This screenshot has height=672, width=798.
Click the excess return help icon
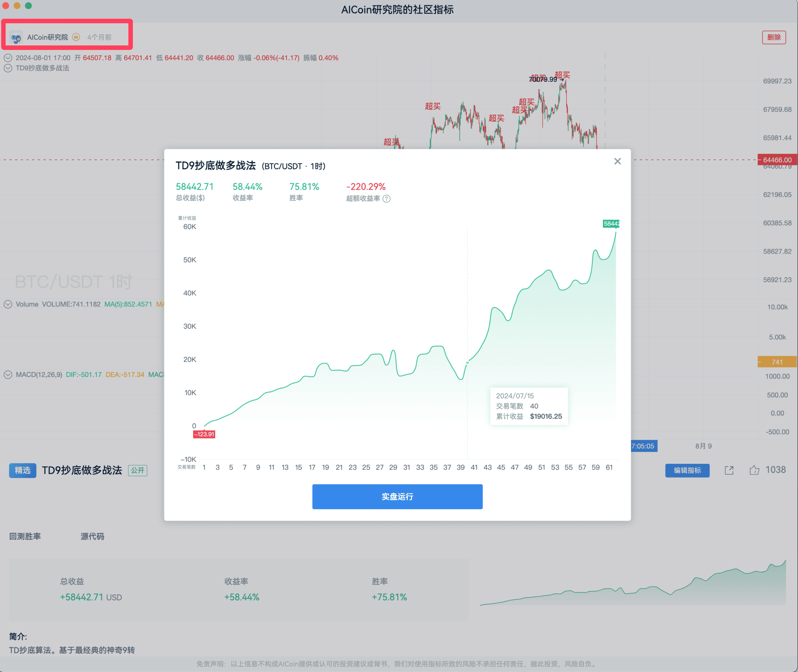(386, 198)
